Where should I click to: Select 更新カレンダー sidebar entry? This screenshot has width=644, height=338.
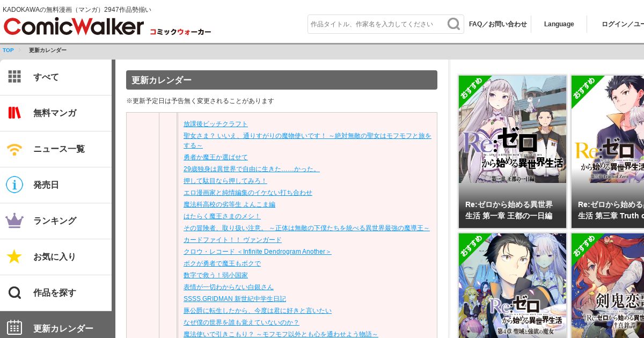click(x=56, y=325)
